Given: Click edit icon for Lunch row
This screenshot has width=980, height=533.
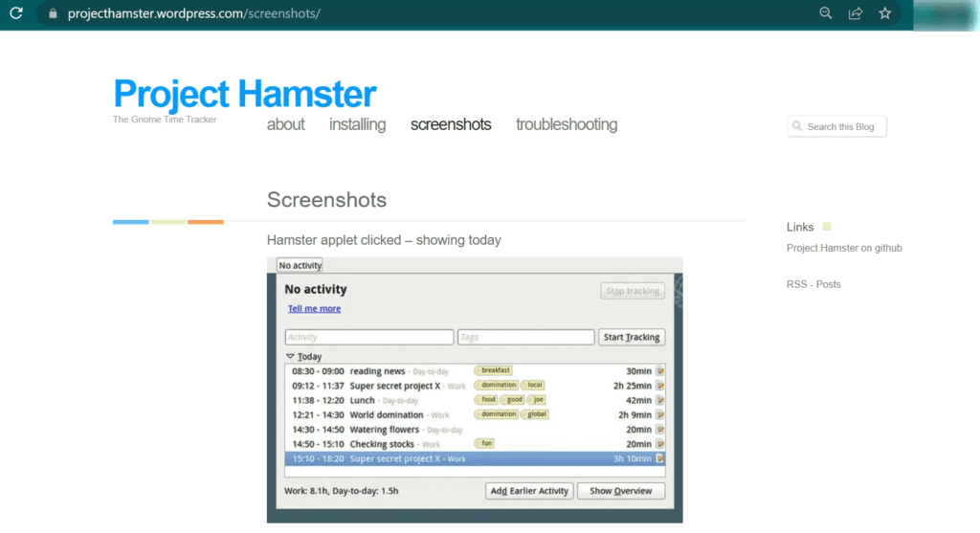Looking at the screenshot, I should click(x=659, y=400).
